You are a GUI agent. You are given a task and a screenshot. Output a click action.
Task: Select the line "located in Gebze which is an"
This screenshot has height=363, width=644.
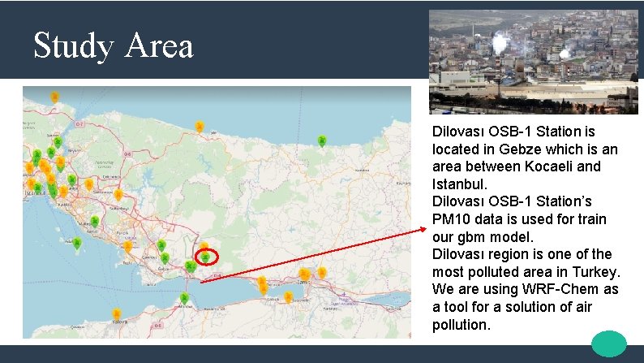click(x=525, y=149)
